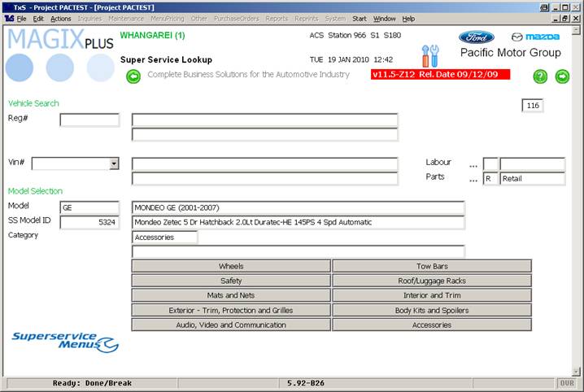The image size is (584, 392).
Task: Click the Superservice Menus logo
Action: pyautogui.click(x=65, y=342)
